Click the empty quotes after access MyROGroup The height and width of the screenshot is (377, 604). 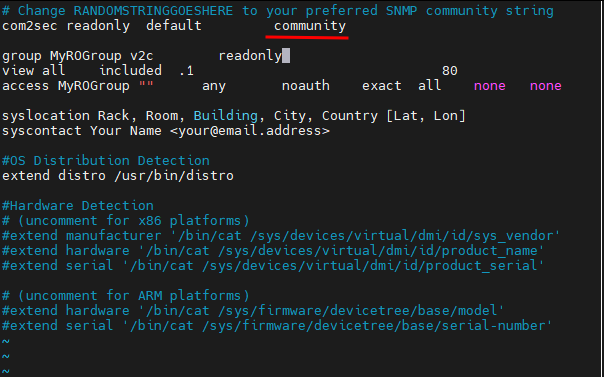tap(146, 84)
